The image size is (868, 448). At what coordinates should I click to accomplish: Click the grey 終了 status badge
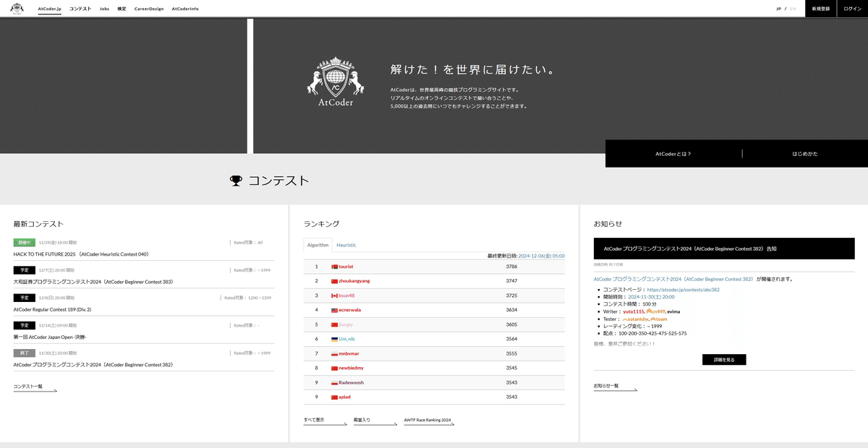coord(25,353)
